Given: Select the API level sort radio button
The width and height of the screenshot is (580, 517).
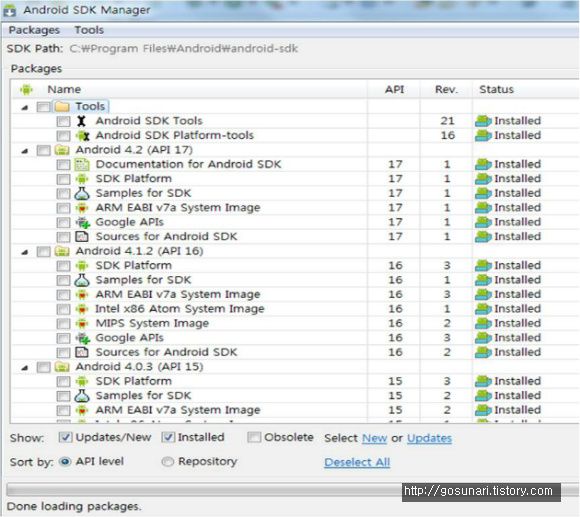Looking at the screenshot, I should point(65,462).
